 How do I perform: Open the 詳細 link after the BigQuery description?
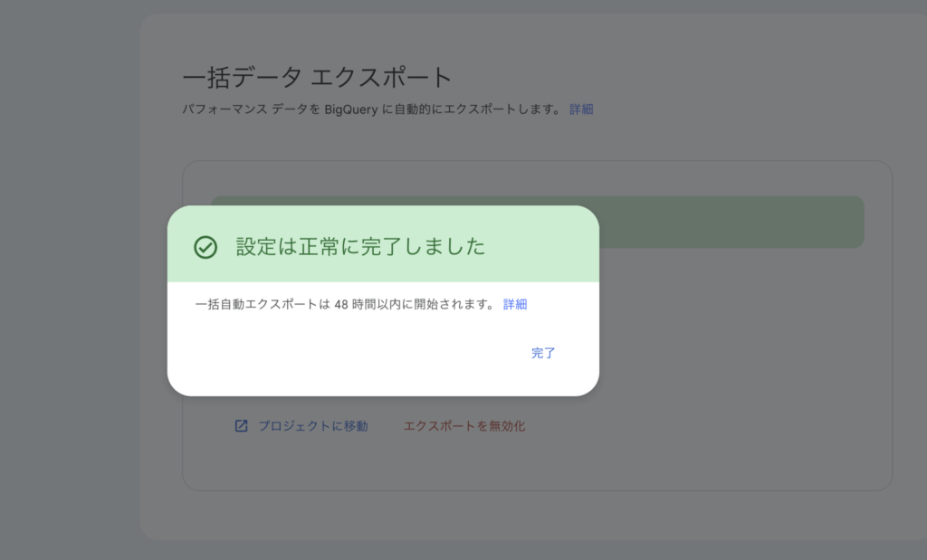coord(581,109)
